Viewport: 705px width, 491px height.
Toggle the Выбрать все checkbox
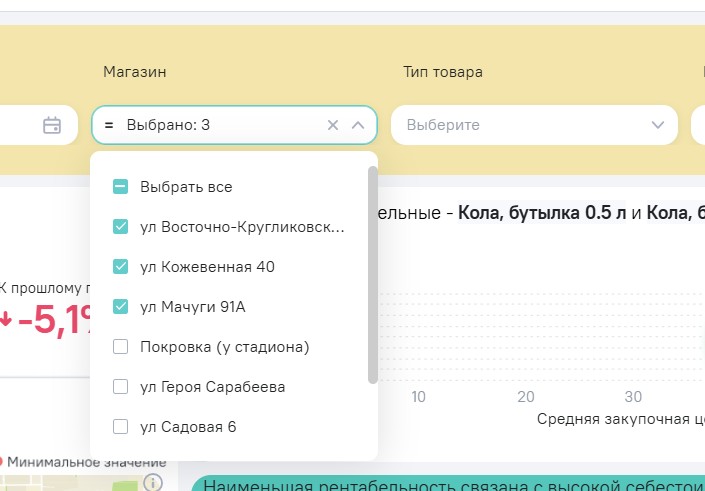pos(120,187)
